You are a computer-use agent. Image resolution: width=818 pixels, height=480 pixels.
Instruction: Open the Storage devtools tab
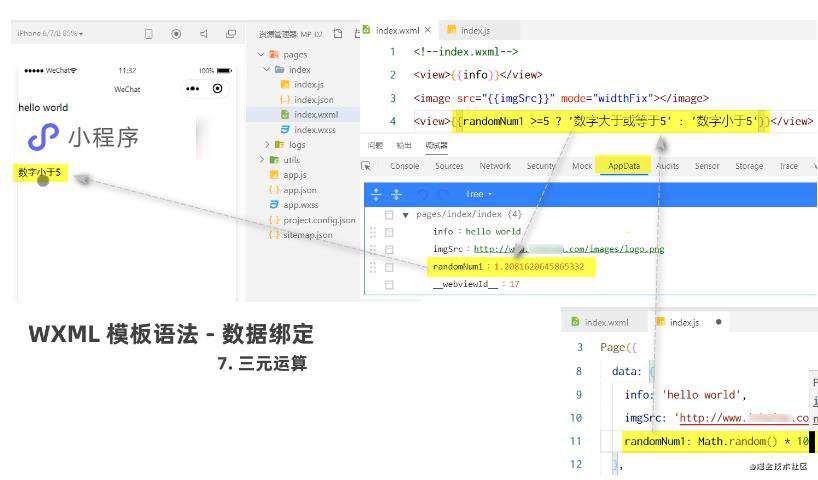tap(749, 166)
